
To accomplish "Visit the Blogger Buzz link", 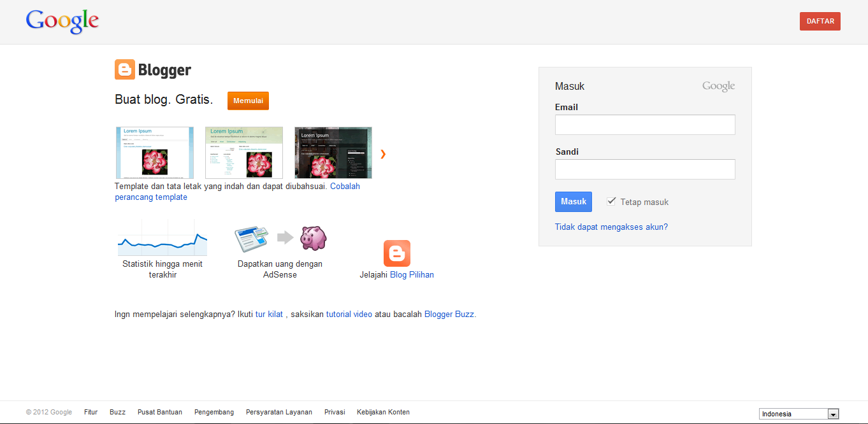I will click(449, 314).
